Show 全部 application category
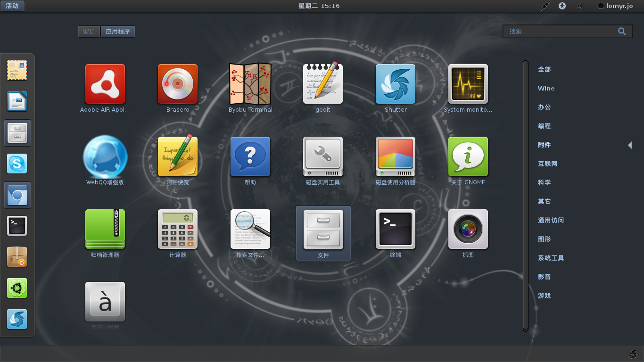644x362 pixels. click(545, 69)
